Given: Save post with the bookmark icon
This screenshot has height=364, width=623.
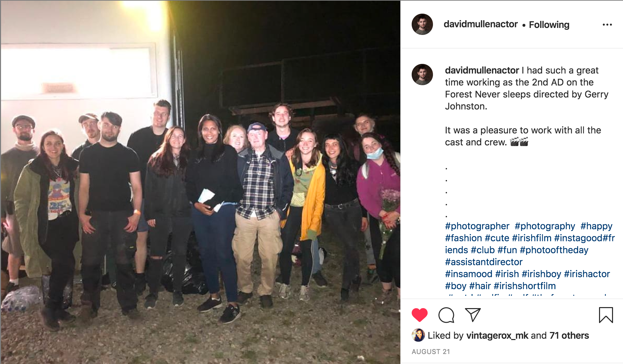Looking at the screenshot, I should click(x=606, y=315).
